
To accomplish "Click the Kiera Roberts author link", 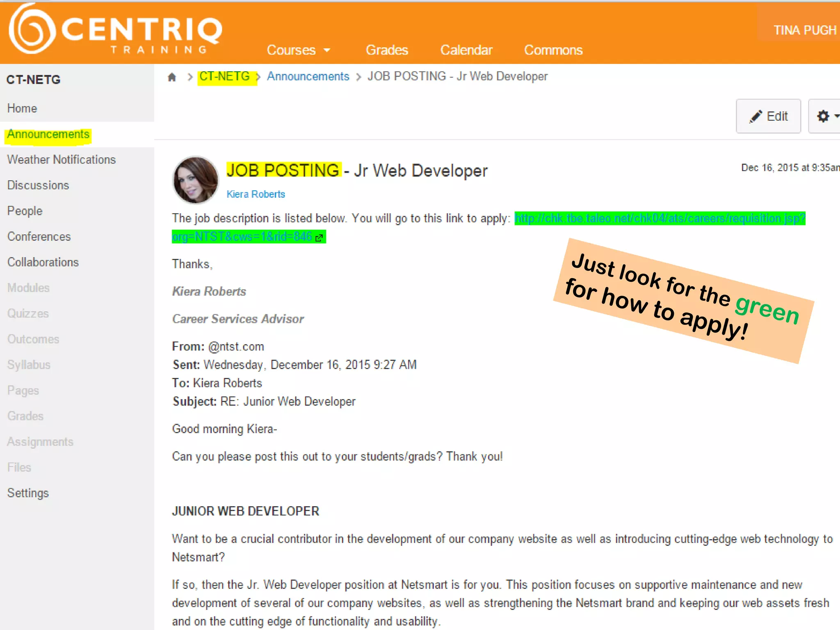I will tap(256, 194).
